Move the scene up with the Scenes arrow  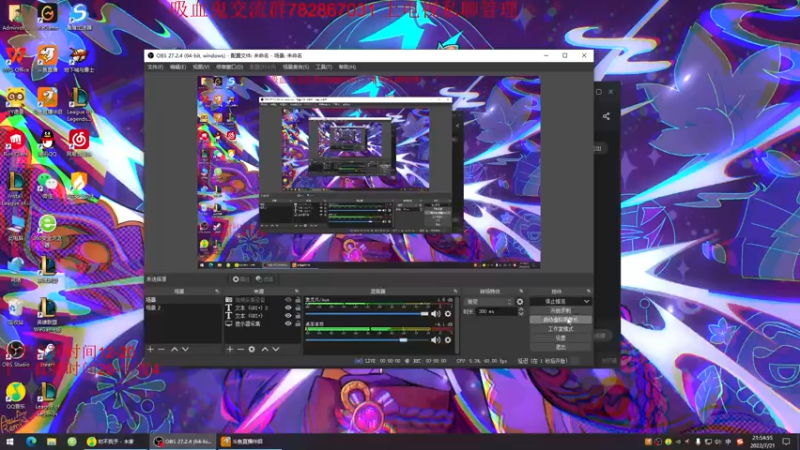(x=174, y=349)
